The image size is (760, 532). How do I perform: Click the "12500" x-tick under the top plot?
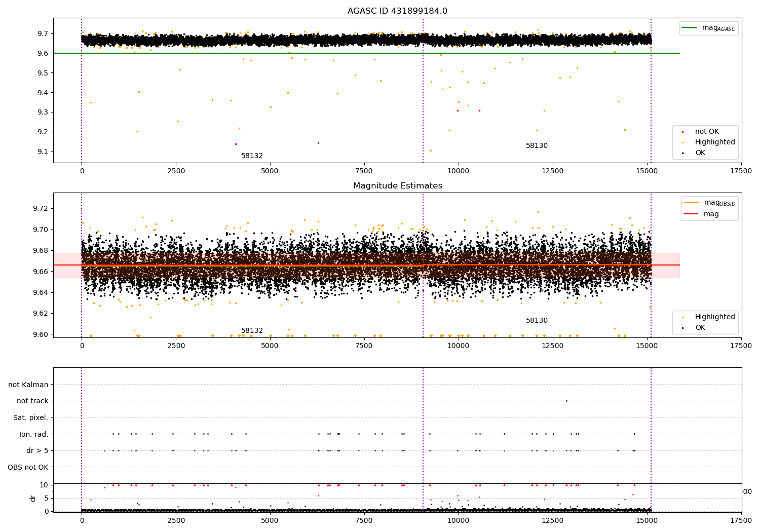coord(553,171)
